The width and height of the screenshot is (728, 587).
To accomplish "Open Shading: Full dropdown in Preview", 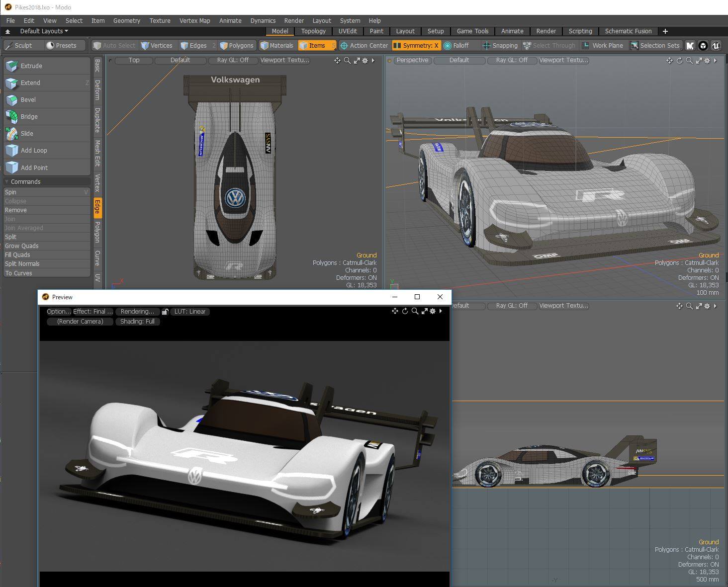I will [x=137, y=322].
